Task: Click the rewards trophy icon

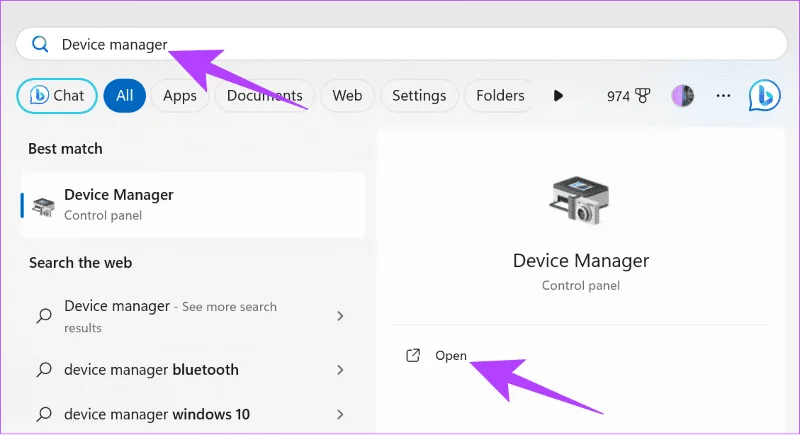Action: pos(642,95)
